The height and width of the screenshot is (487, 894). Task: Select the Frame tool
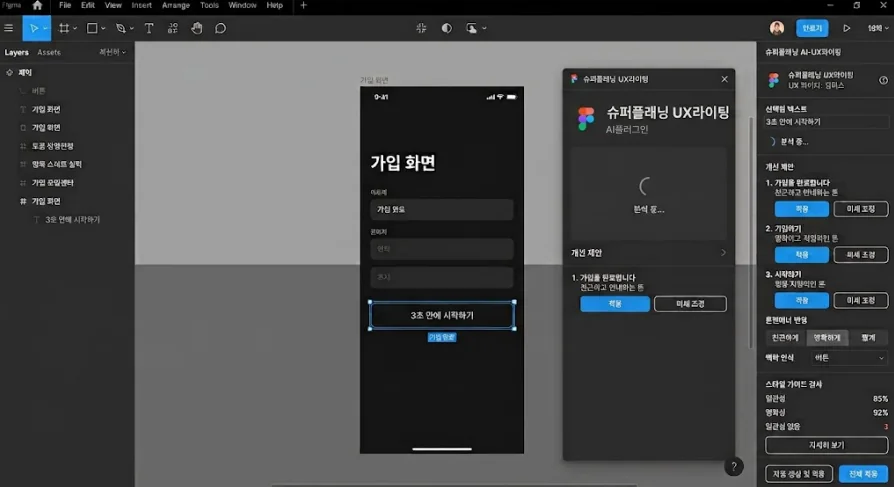click(x=64, y=28)
